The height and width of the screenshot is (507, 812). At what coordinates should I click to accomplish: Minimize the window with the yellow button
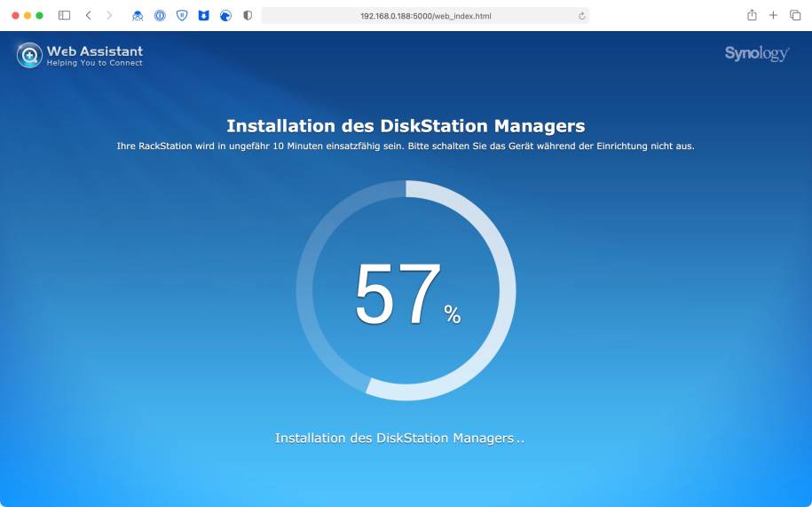coord(28,15)
